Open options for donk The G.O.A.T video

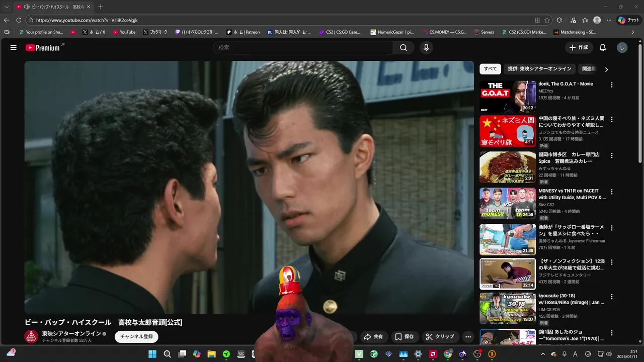pos(612,85)
